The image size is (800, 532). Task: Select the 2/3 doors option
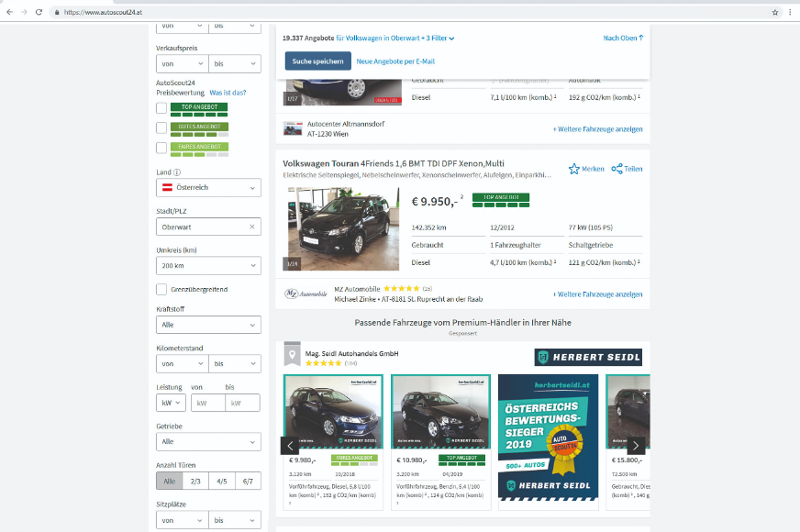pyautogui.click(x=195, y=481)
